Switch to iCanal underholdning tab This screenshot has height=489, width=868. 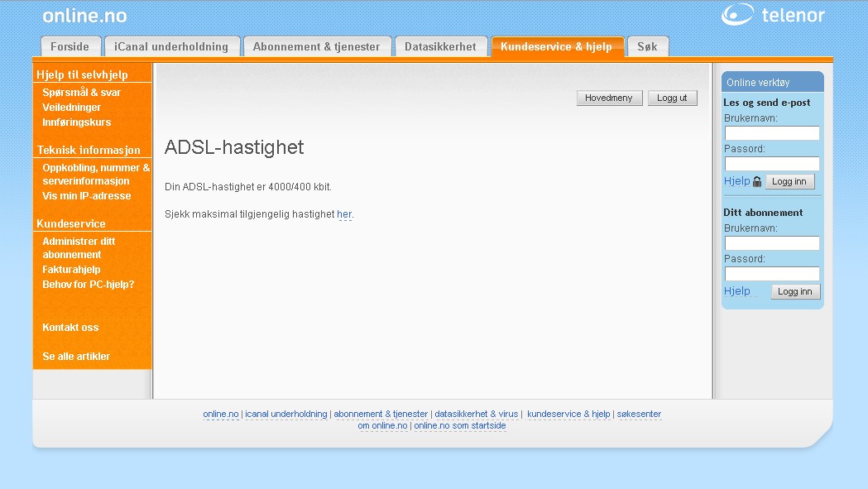coord(171,46)
